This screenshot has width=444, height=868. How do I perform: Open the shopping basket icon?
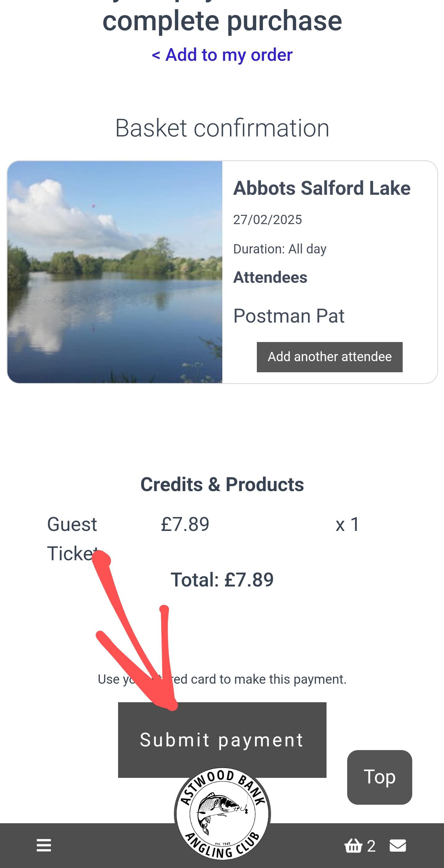pos(353,845)
